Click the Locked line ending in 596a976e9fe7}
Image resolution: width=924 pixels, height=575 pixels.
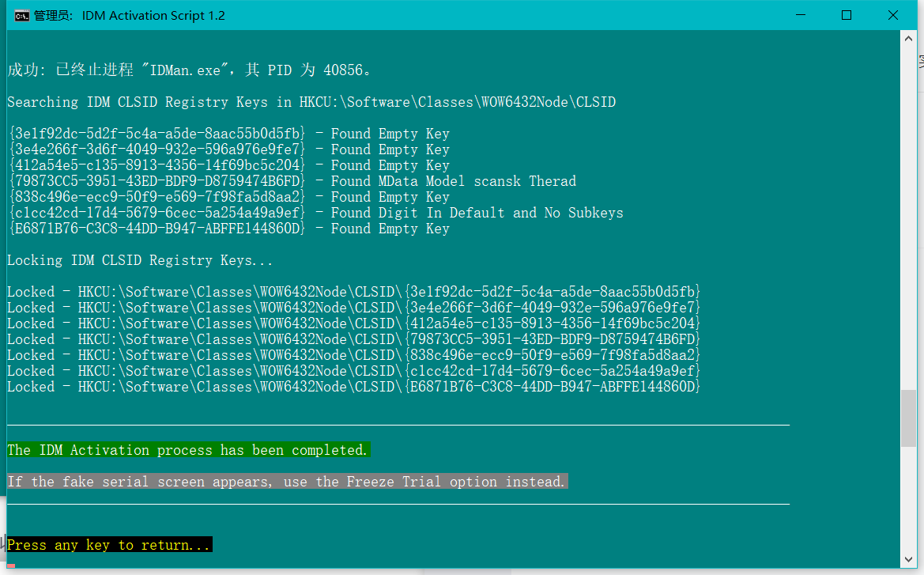coord(353,308)
